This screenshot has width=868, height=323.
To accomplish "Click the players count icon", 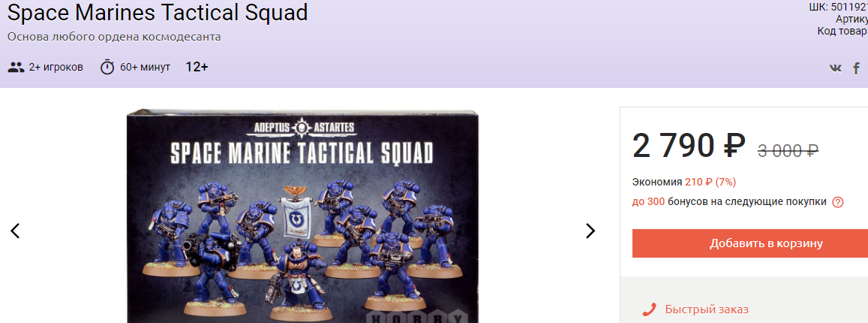I will [17, 68].
